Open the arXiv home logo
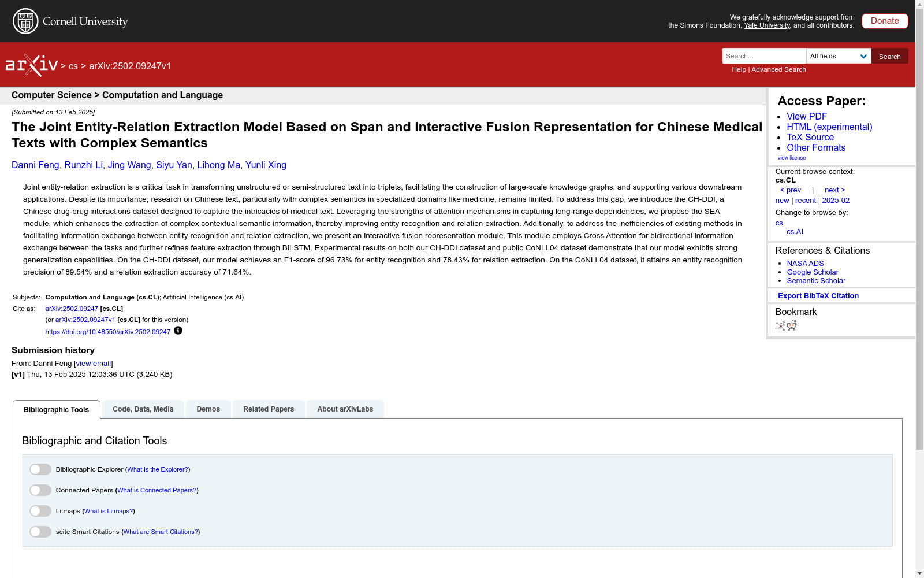 click(x=32, y=65)
